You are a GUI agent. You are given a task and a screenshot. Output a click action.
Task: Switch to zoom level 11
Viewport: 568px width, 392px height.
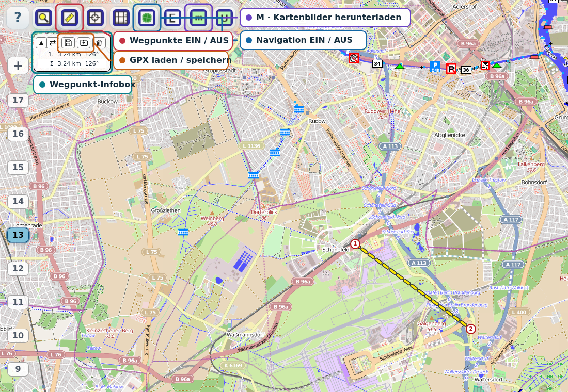18,302
